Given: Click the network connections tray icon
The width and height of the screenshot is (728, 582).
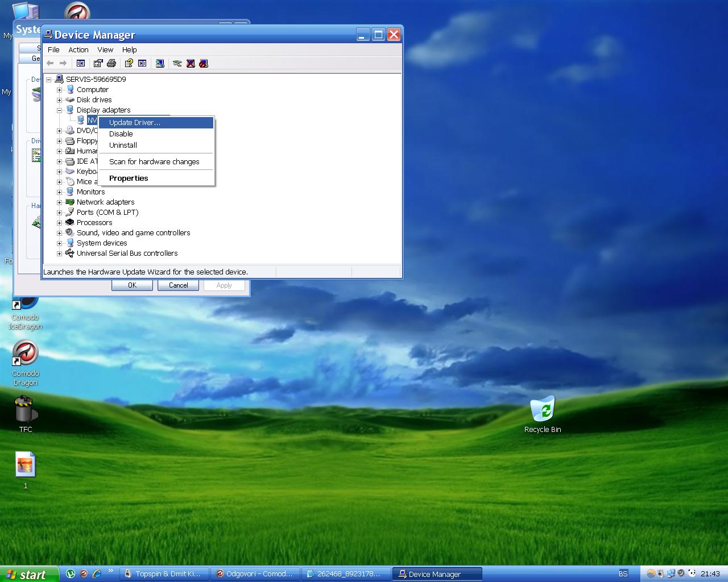Looking at the screenshot, I should coord(671,573).
